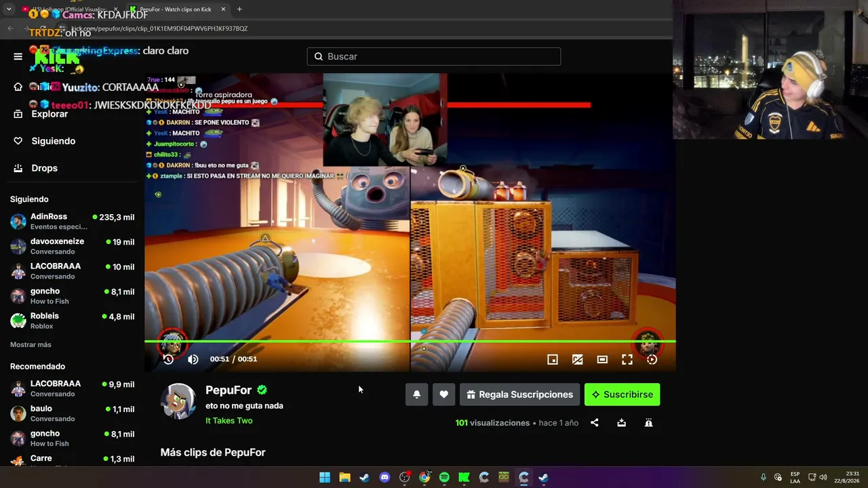Screen dimensions: 868x488
Task: Open OBS Studio from the taskbar
Action: (x=405, y=477)
